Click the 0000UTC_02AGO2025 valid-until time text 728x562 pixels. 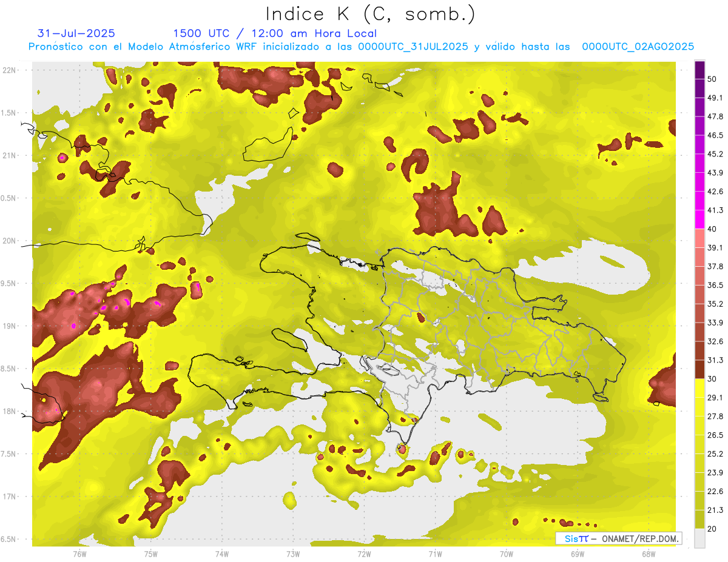638,47
